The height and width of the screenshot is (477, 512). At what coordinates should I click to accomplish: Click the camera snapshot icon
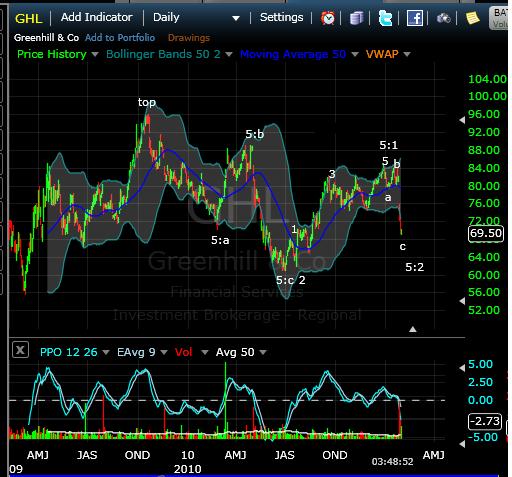tap(444, 18)
